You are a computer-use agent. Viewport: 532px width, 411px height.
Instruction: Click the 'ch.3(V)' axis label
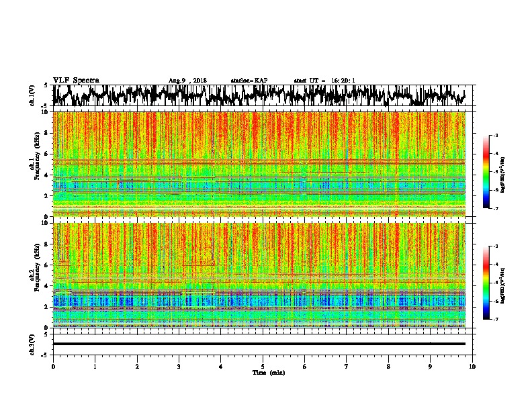[32, 345]
